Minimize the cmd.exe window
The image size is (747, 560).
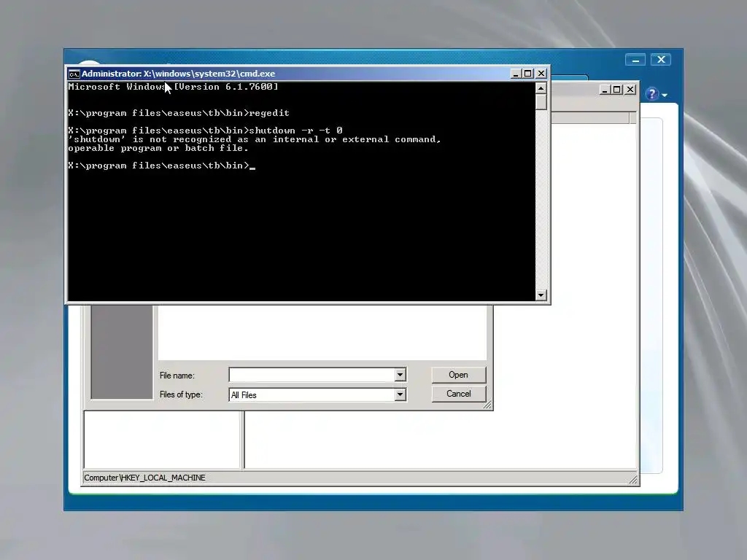515,74
